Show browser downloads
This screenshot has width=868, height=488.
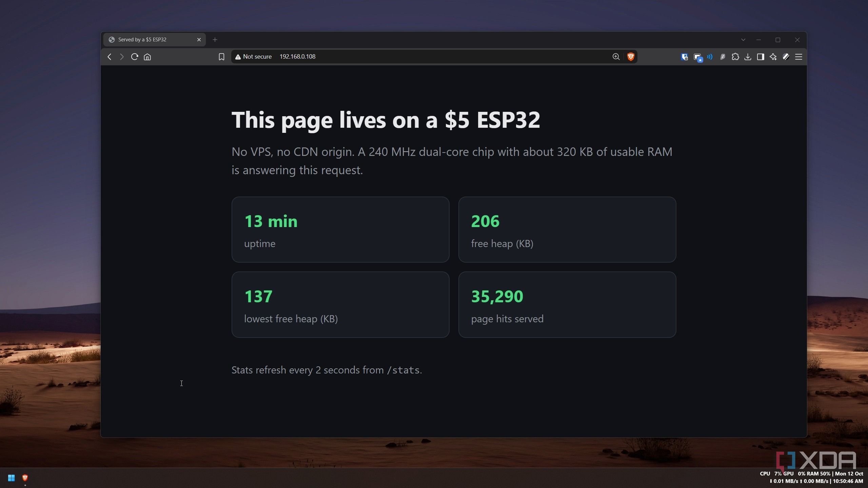pos(748,57)
